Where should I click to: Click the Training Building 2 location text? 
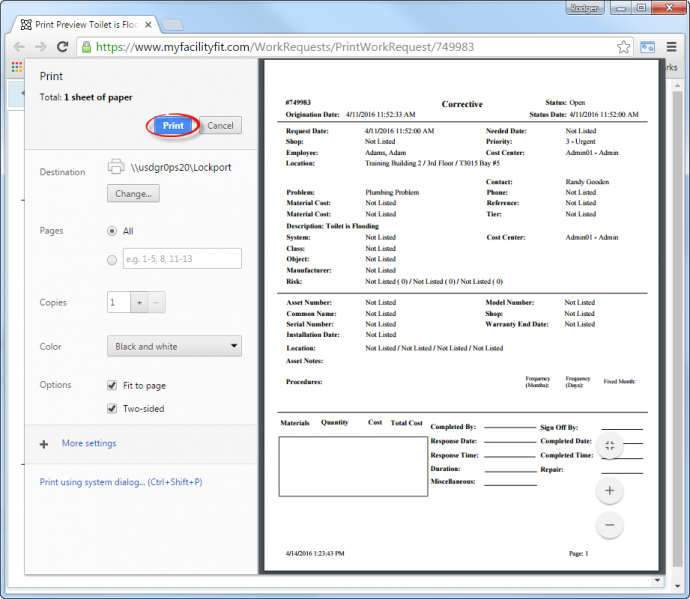(x=433, y=163)
